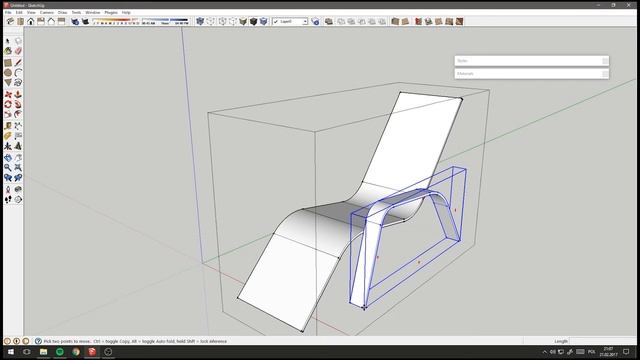Viewport: 640px width, 360px height.
Task: Select the Pan hand tool
Action: pos(18,158)
